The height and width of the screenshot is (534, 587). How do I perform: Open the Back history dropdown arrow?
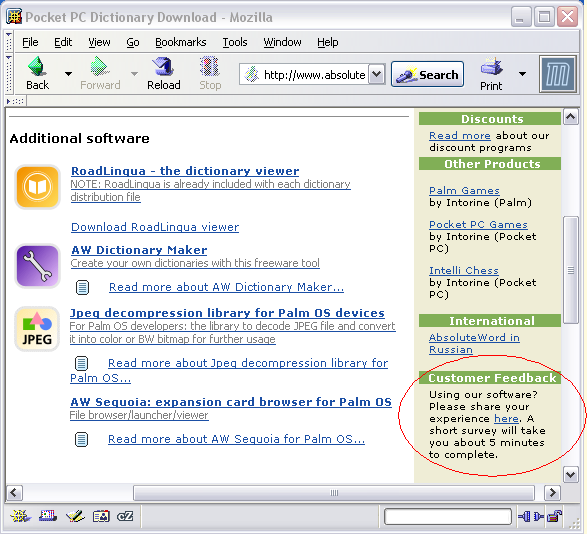coord(68,74)
